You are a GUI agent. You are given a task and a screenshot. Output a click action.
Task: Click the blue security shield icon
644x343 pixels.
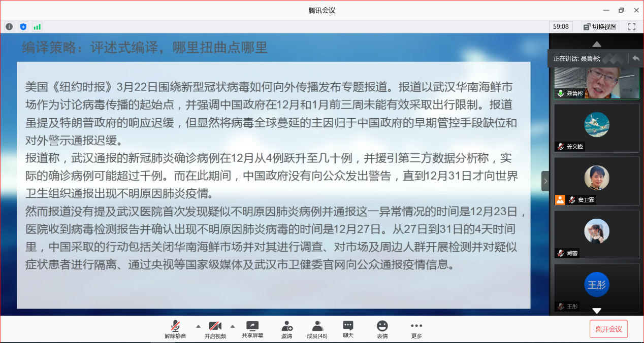tap(23, 26)
